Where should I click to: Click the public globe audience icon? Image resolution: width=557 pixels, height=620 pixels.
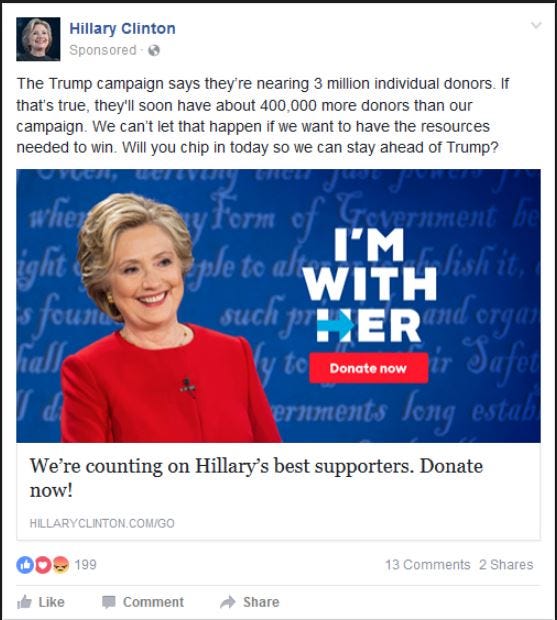(154, 51)
